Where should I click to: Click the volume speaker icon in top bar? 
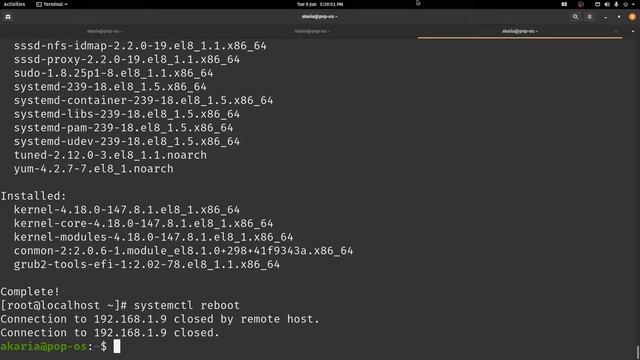607,4
